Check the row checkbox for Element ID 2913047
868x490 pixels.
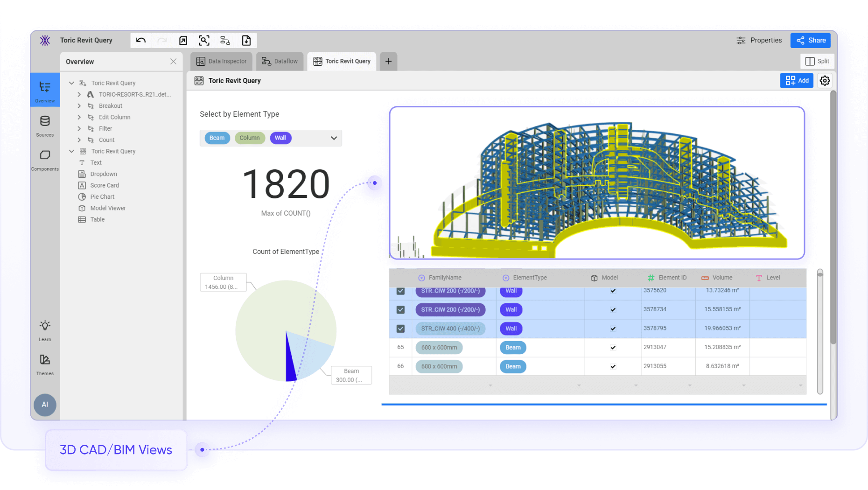point(400,347)
